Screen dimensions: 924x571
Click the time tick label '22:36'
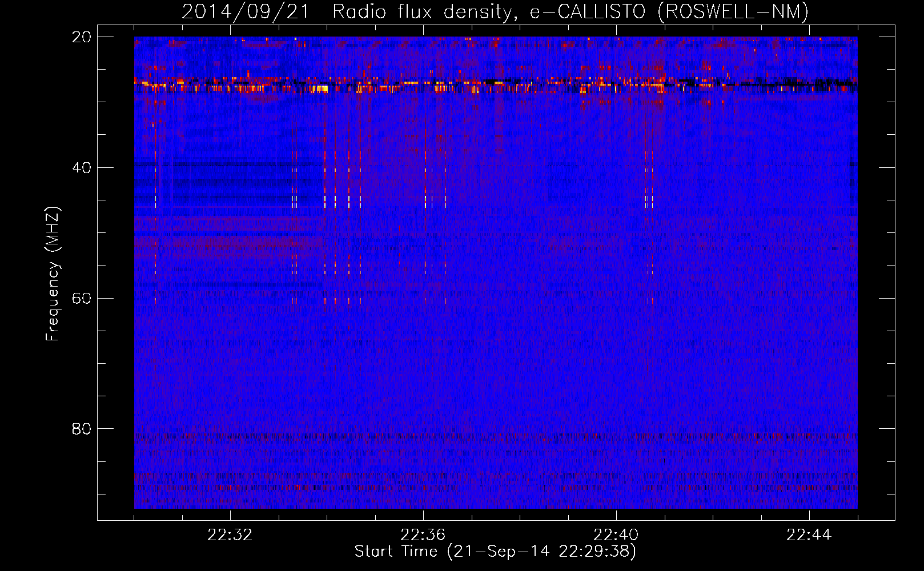click(x=423, y=535)
